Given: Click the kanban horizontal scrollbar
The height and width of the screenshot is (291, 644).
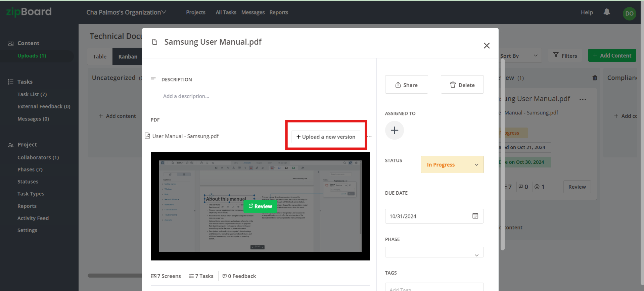Looking at the screenshot, I should pyautogui.click(x=115, y=276).
